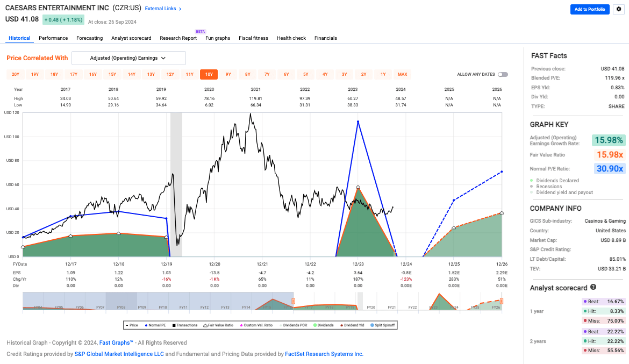Open the Historical tab
629x364 pixels.
(19, 38)
